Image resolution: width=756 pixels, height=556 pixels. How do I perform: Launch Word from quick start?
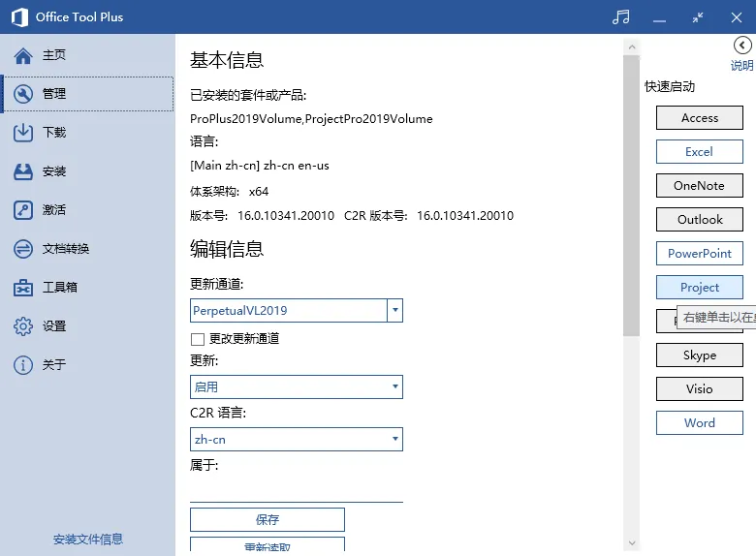coord(700,423)
